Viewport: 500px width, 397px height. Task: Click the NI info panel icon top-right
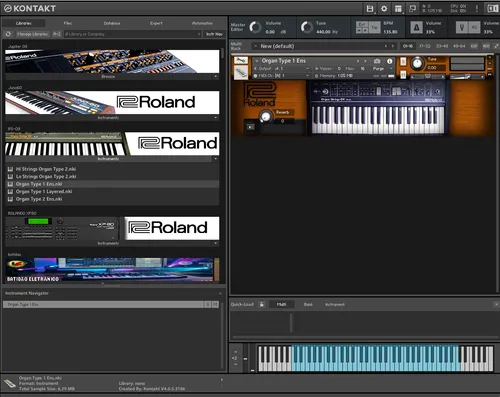pyautogui.click(x=493, y=9)
